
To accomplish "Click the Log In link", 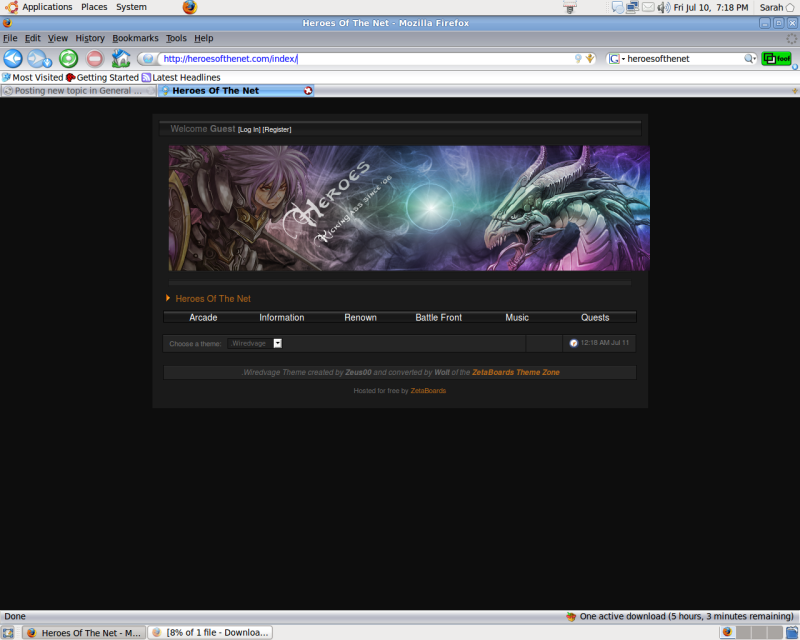I will tap(249, 129).
